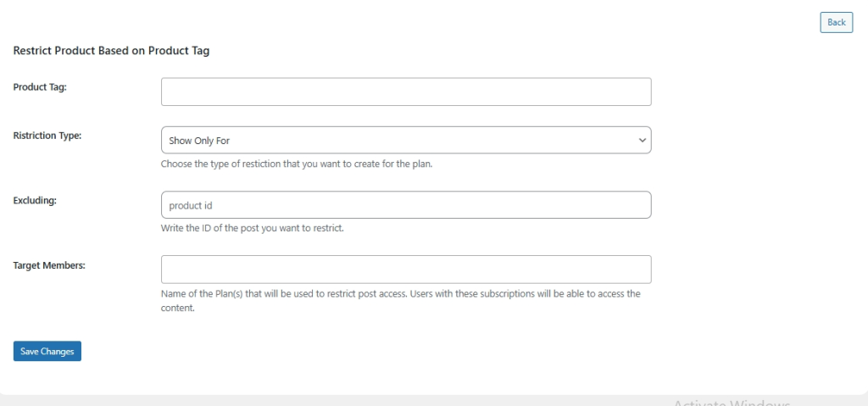Click the "Name of the Plan(s)" description line

pyautogui.click(x=400, y=294)
